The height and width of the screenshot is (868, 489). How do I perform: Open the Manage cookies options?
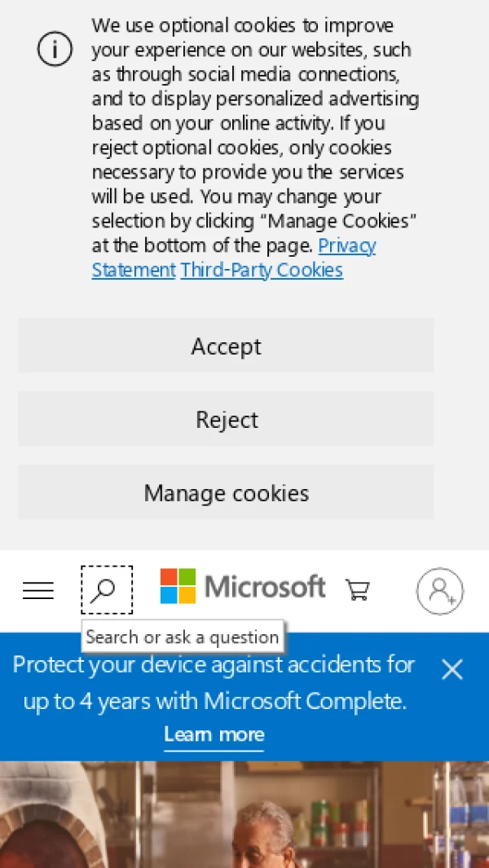tap(226, 493)
